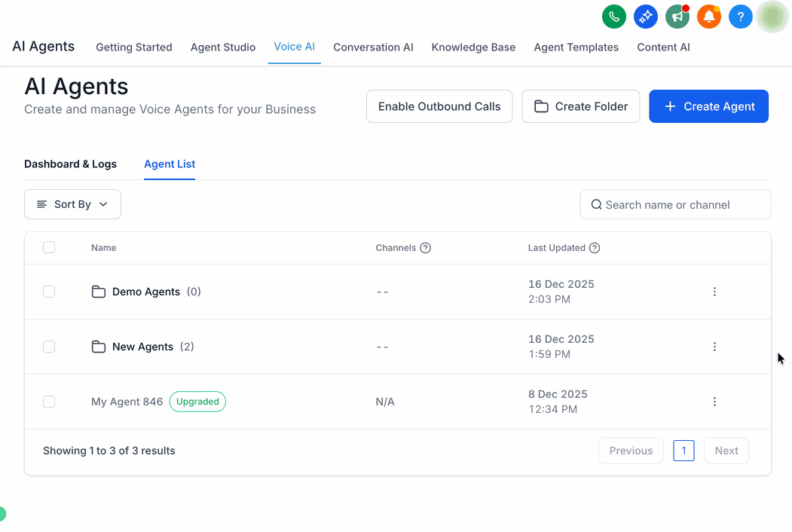This screenshot has height=532, width=792.
Task: Switch to the Dashboard & Logs tab
Action: (70, 164)
